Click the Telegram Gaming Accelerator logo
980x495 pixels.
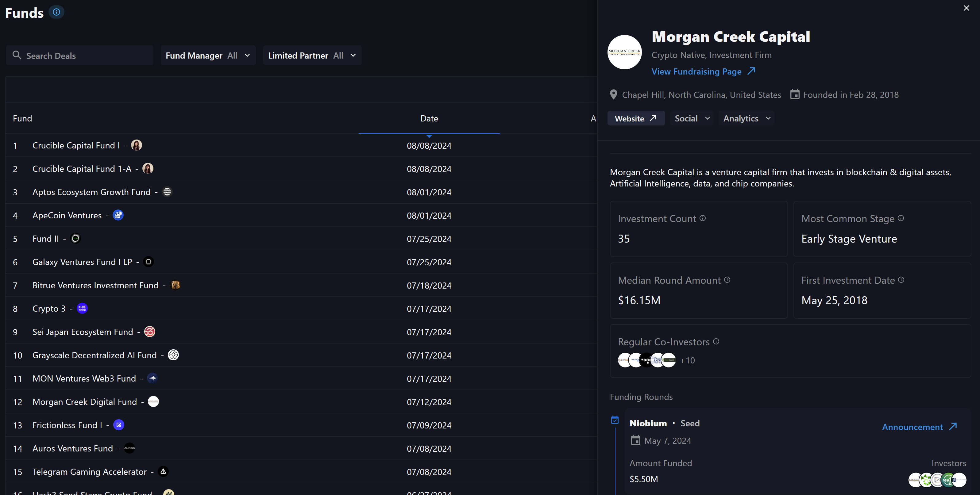163,471
